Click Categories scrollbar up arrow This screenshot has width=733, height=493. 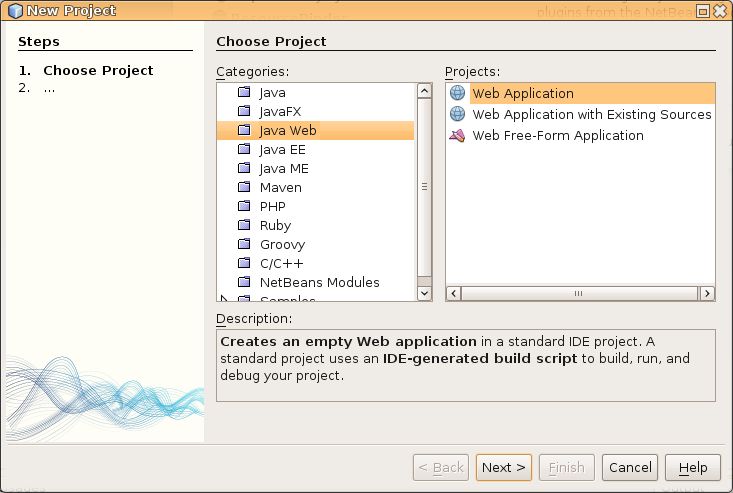click(x=424, y=91)
